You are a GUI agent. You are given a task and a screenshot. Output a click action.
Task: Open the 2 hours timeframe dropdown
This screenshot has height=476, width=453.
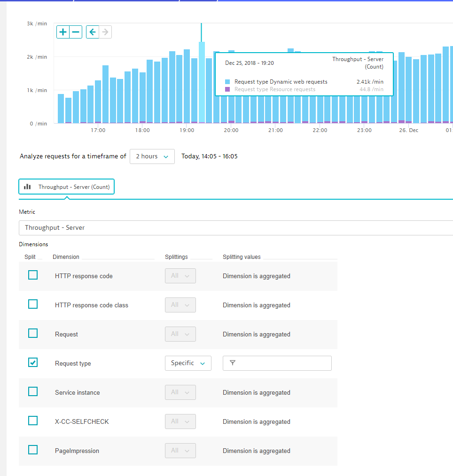pyautogui.click(x=152, y=156)
